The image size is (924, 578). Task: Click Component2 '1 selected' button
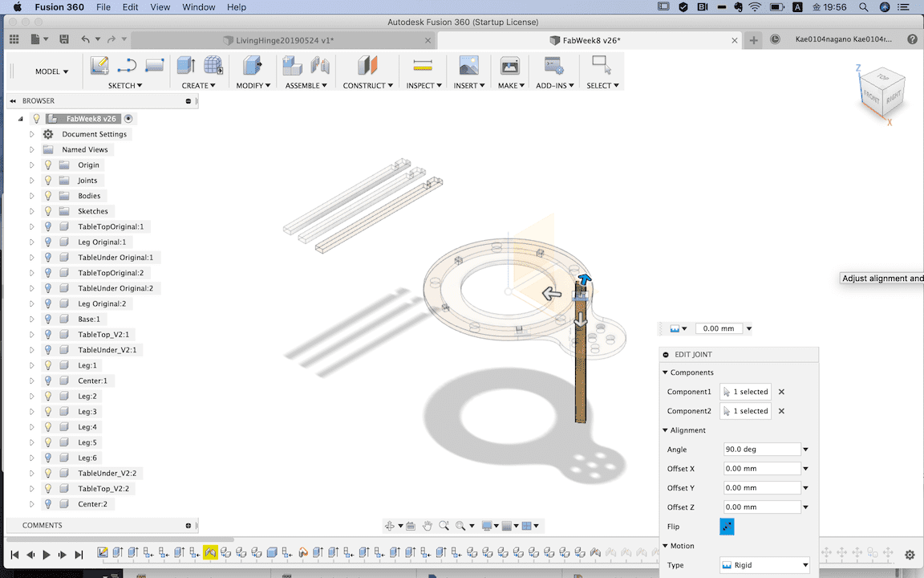745,411
